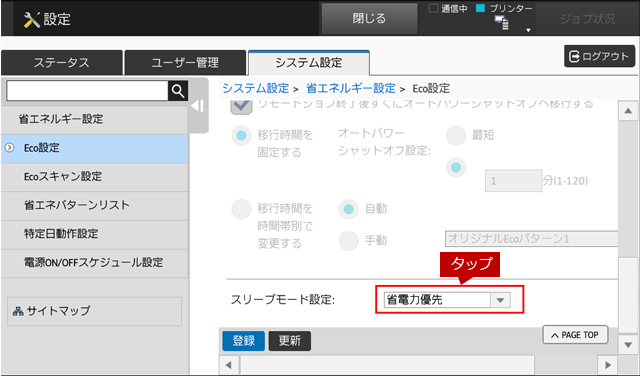Click the horizontal scrollbar right arrow
640x376 pixels.
pyautogui.click(x=608, y=365)
